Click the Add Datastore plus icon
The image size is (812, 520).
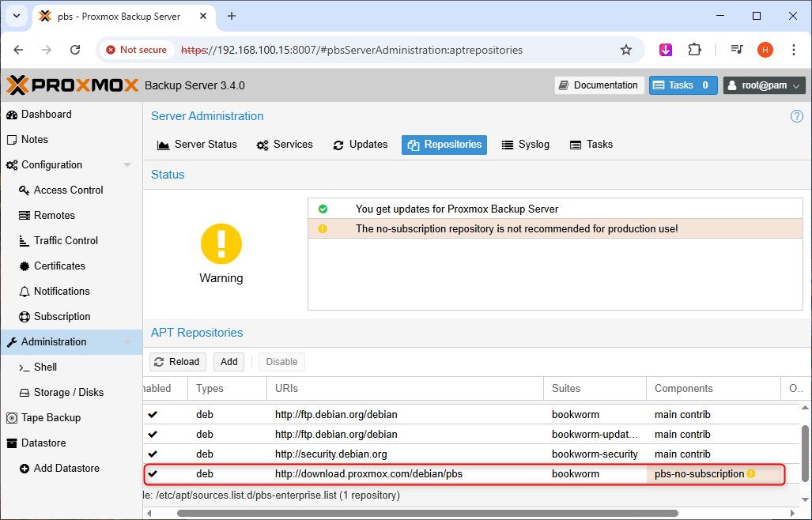[x=25, y=469]
